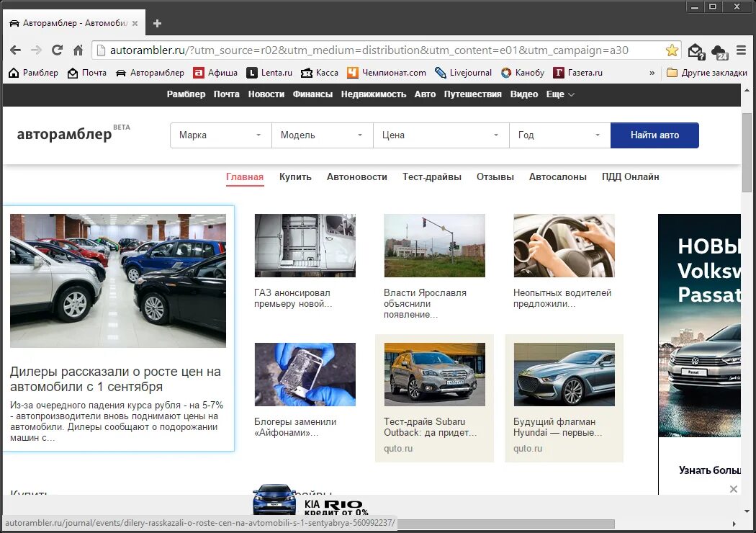Click the vertical scrollbar thumb
The height and width of the screenshot is (533, 756).
click(747, 152)
